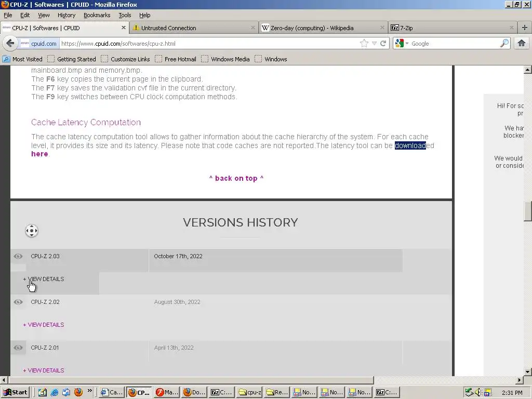Image resolution: width=532 pixels, height=399 pixels.
Task: Open the Tools menu
Action: click(x=125, y=15)
